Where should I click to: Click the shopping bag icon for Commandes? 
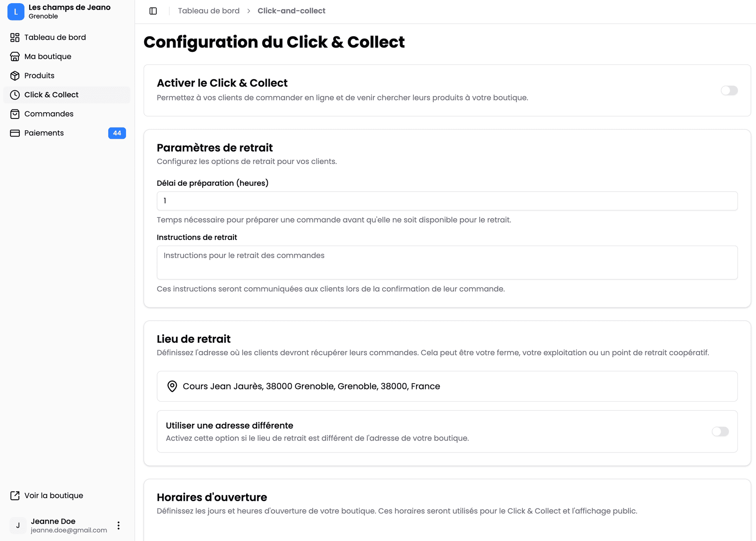(x=15, y=114)
